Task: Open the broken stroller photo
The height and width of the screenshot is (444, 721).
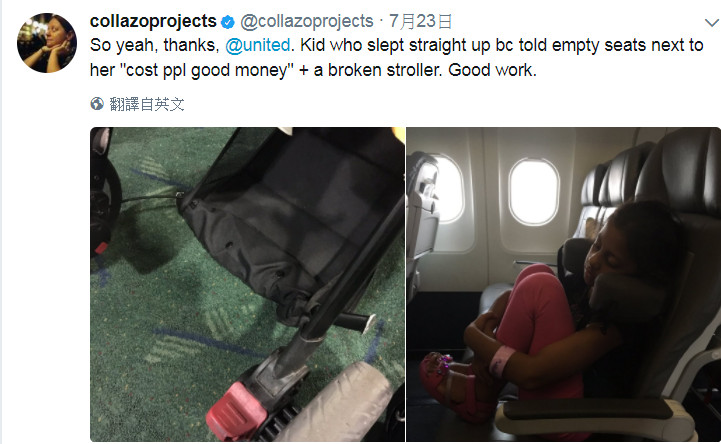Action: click(x=247, y=284)
